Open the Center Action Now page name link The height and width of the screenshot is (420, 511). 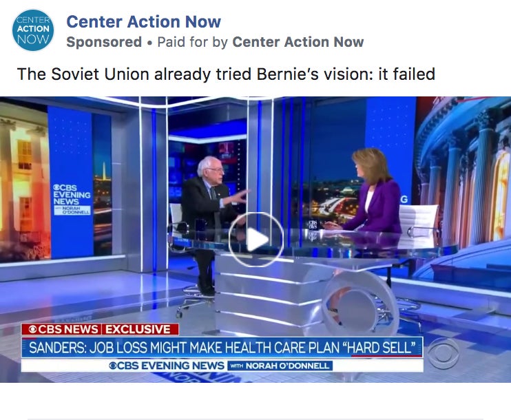(144, 22)
